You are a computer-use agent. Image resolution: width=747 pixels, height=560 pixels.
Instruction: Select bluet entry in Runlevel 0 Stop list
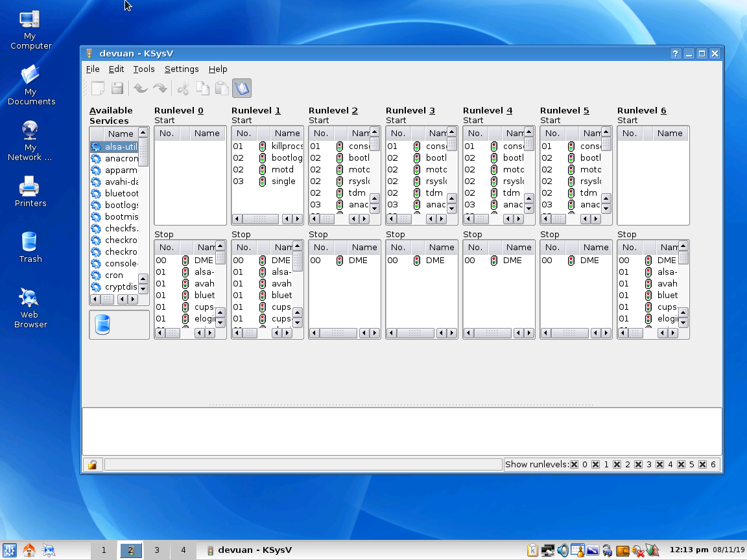pyautogui.click(x=185, y=296)
